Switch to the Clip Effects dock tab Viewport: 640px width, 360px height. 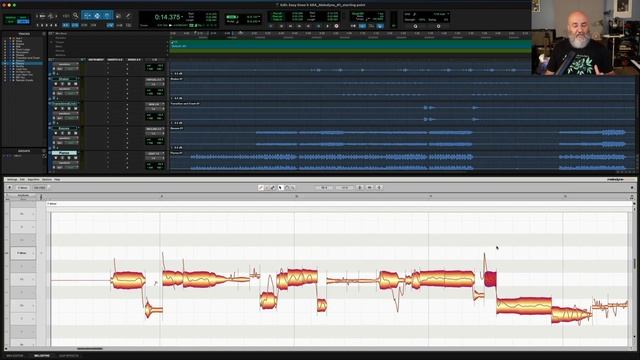click(x=69, y=356)
